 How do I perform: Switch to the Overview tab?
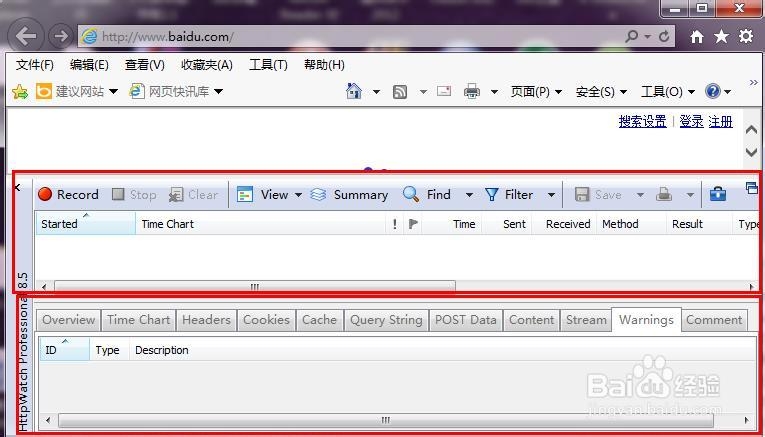point(68,320)
